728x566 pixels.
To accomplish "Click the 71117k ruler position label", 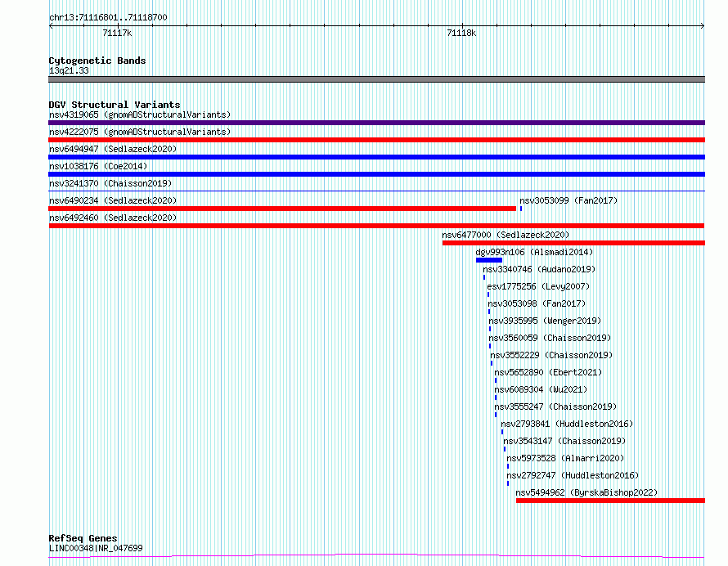I will tap(117, 33).
